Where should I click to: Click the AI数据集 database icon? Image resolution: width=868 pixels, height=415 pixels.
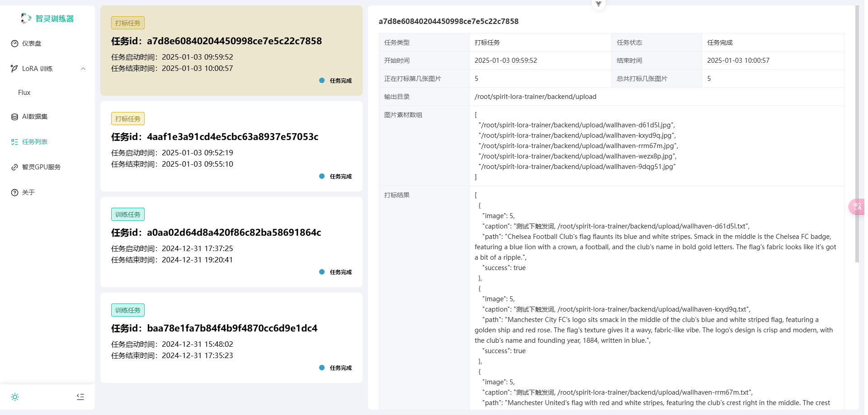[x=14, y=117]
